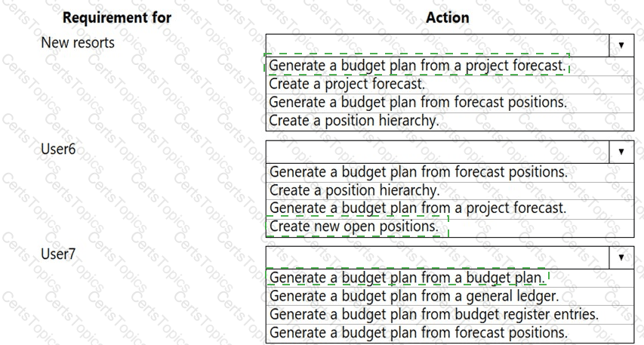
Task: Select 'Create new open positions' option
Action: (x=353, y=225)
